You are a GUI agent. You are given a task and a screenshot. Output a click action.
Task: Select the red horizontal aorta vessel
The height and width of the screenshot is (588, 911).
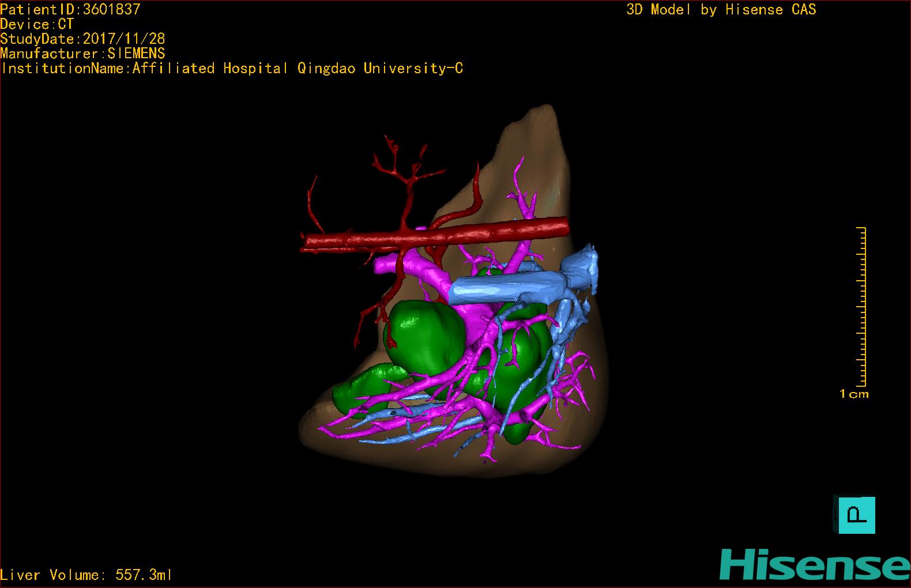tap(435, 233)
